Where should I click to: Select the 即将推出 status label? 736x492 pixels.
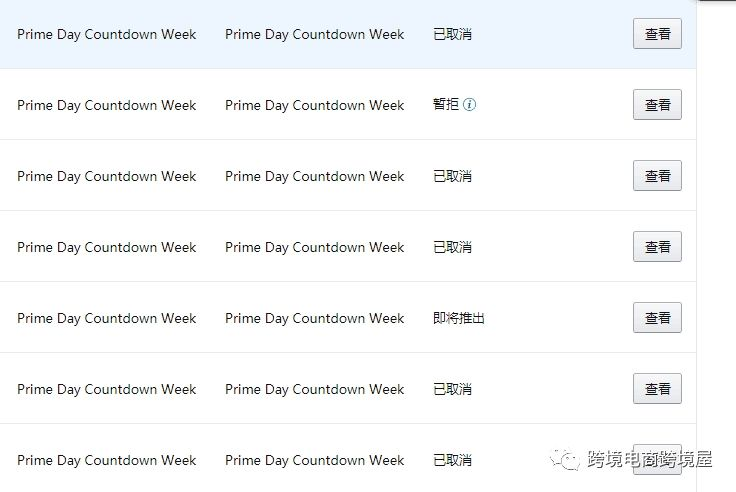pos(459,318)
